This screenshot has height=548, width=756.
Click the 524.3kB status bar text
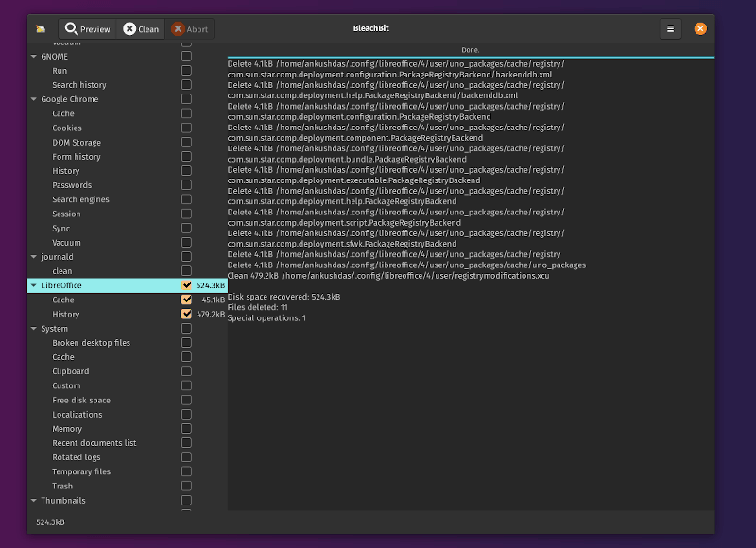point(50,522)
